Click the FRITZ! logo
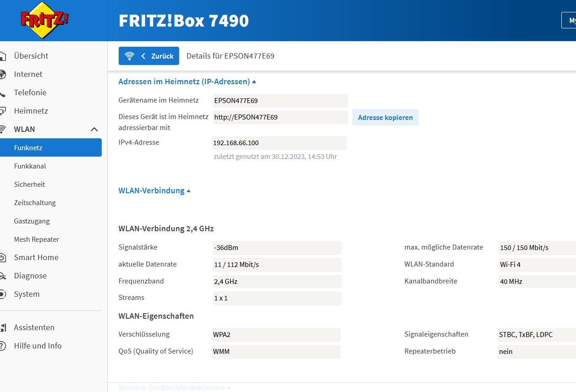Image resolution: width=576 pixels, height=392 pixels. pyautogui.click(x=44, y=20)
